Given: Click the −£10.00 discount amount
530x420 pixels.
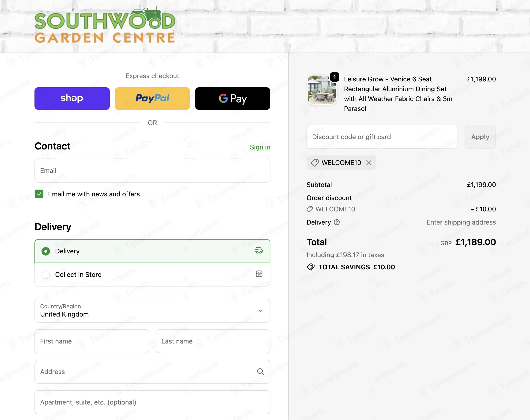Looking at the screenshot, I should click(x=483, y=209).
